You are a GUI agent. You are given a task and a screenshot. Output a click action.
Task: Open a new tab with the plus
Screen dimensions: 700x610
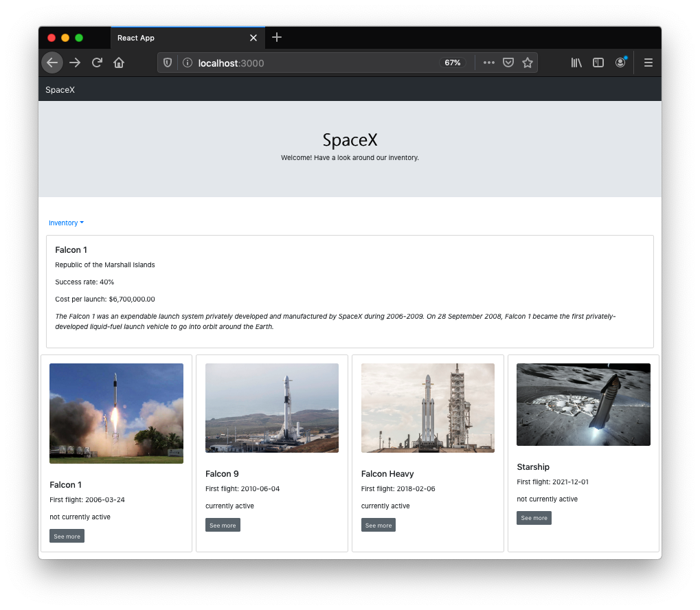276,38
